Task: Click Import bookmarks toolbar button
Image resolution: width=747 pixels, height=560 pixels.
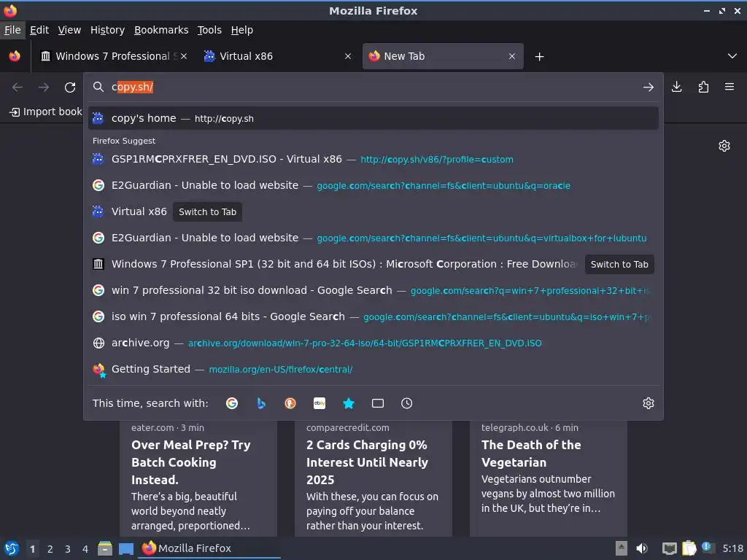Action: tap(46, 112)
